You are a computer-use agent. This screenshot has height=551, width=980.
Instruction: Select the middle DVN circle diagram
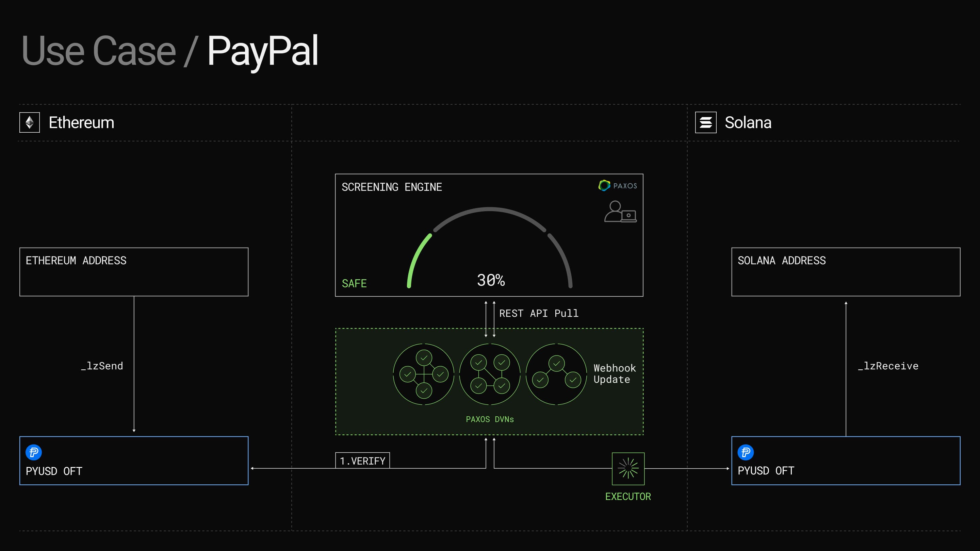(490, 374)
